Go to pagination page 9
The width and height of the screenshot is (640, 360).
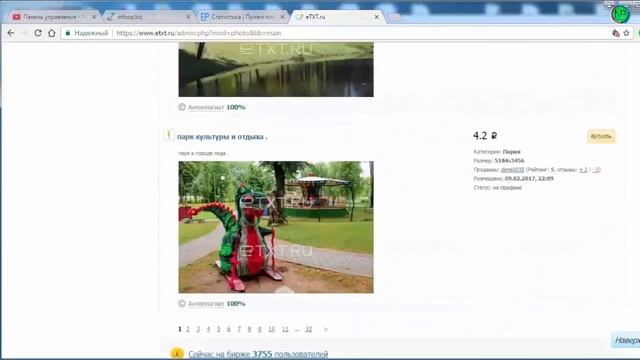pos(259,329)
